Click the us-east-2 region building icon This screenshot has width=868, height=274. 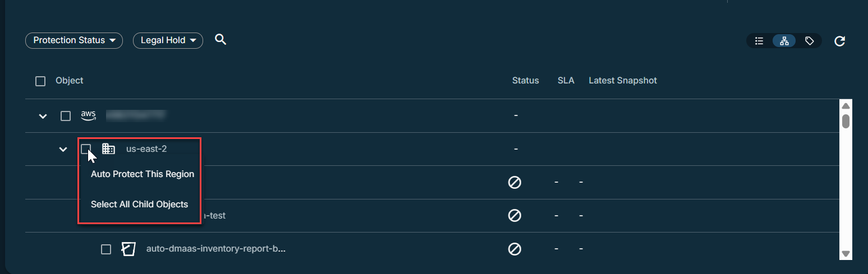(x=108, y=149)
